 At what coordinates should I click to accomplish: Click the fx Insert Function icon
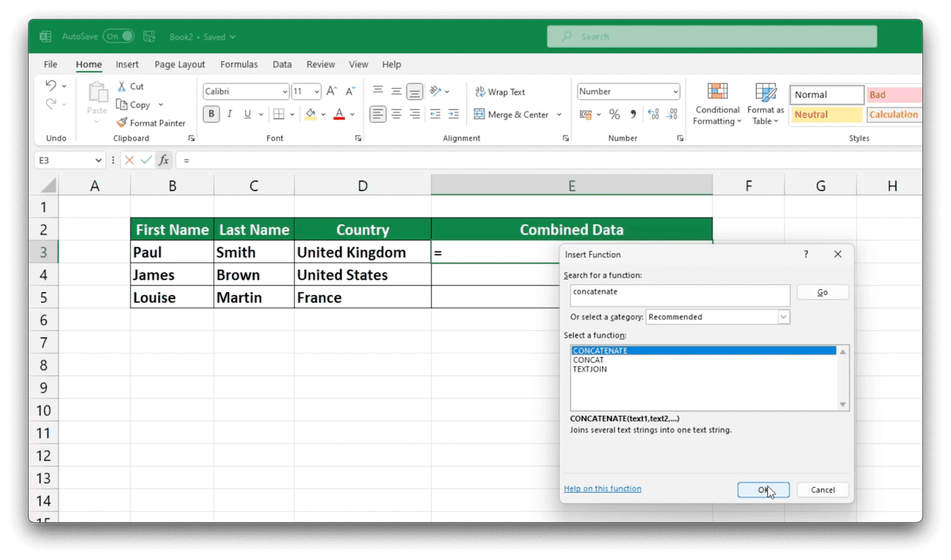coord(163,160)
